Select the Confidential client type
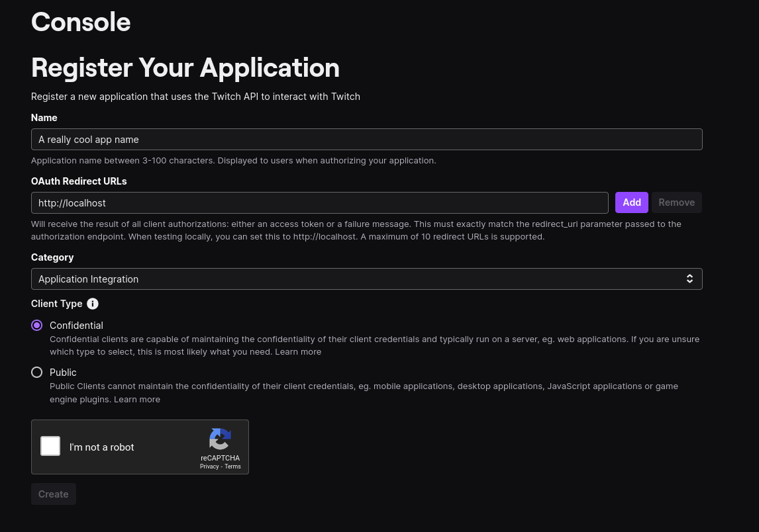This screenshot has width=759, height=532. pos(37,326)
